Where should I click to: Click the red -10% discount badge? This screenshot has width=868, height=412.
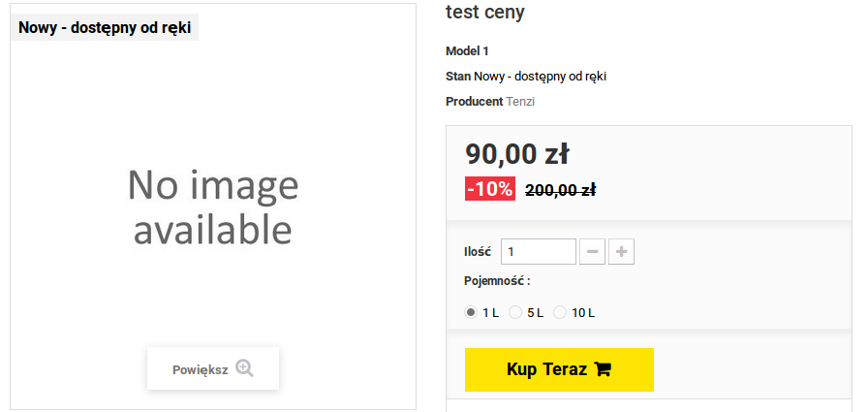[x=490, y=189]
